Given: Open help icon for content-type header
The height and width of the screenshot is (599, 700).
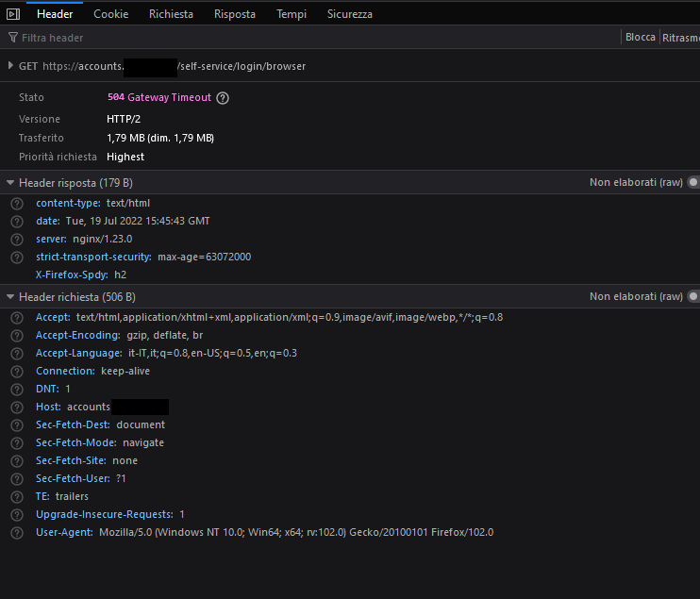Looking at the screenshot, I should 17,204.
